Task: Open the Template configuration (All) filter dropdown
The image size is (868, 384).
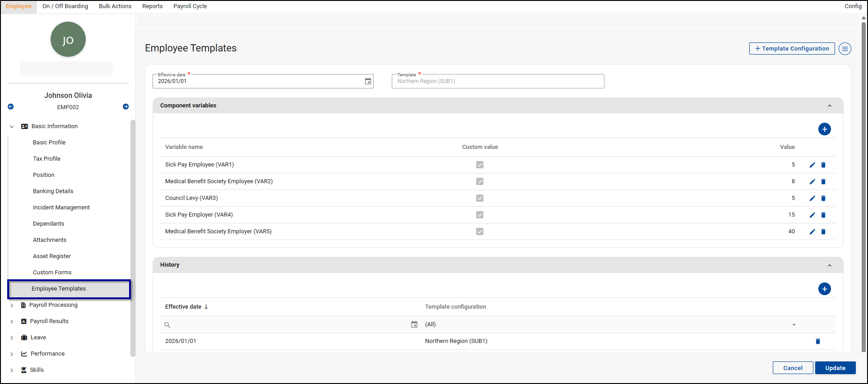Action: tap(794, 324)
